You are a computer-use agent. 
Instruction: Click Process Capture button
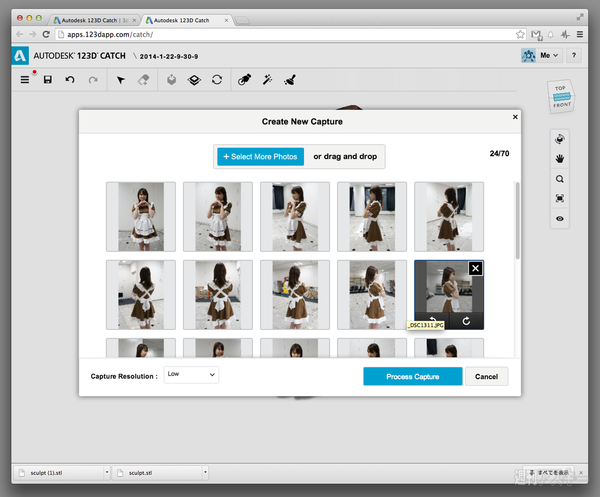[x=412, y=376]
